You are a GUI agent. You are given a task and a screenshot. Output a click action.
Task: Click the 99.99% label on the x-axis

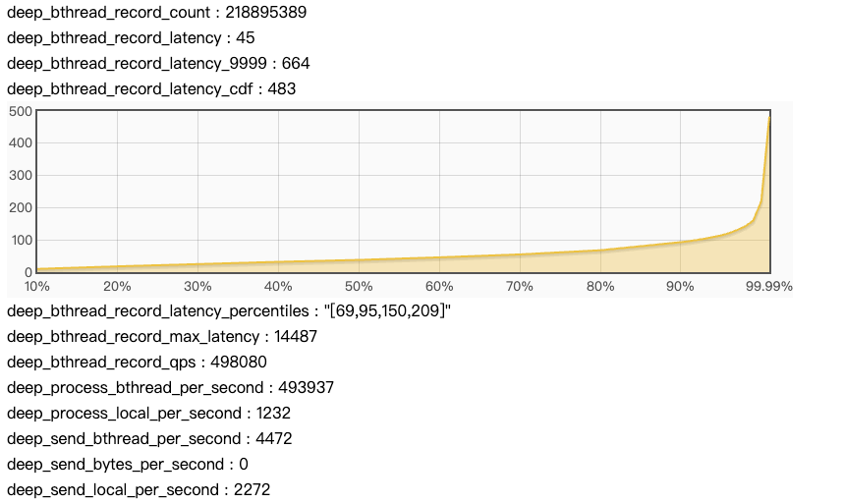768,286
